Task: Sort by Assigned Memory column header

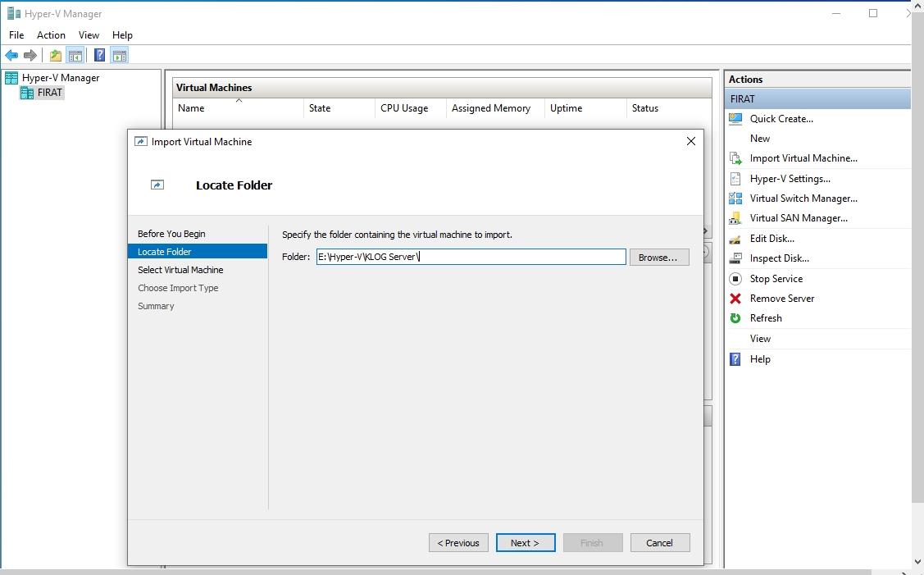Action: pyautogui.click(x=495, y=108)
